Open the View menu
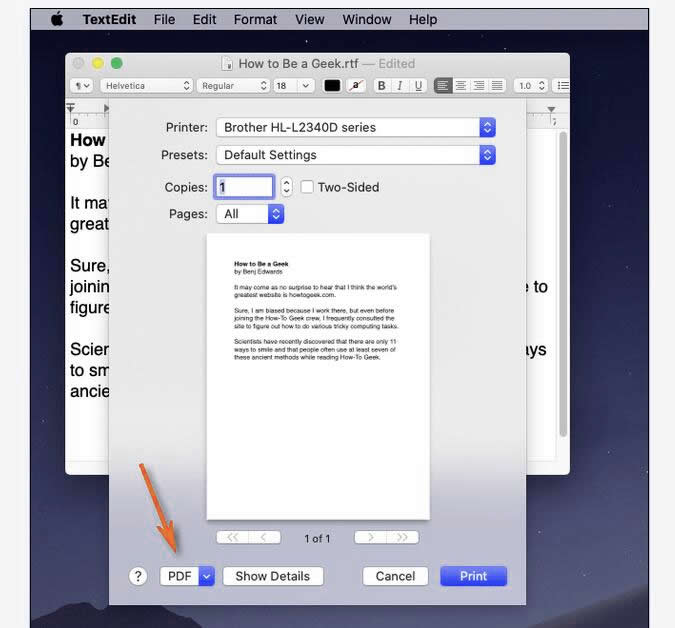 pyautogui.click(x=310, y=19)
